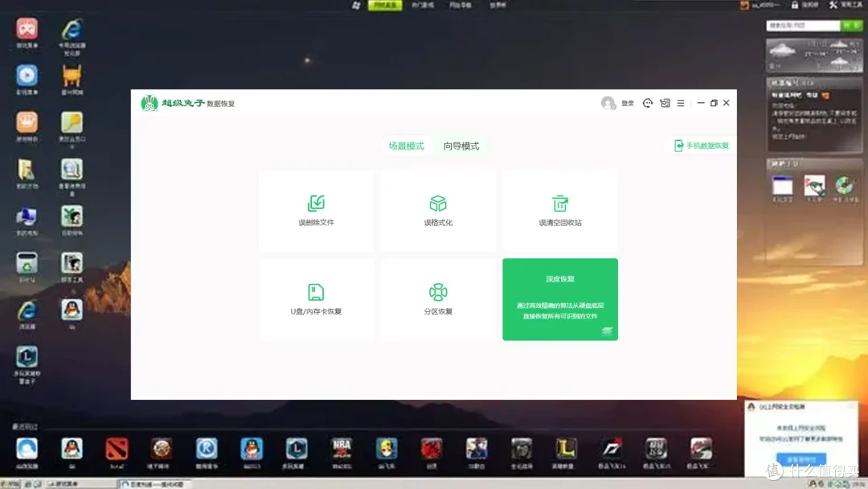This screenshot has height=489, width=868.
Task: Open 手机数据恢复 phone data recovery
Action: click(702, 146)
